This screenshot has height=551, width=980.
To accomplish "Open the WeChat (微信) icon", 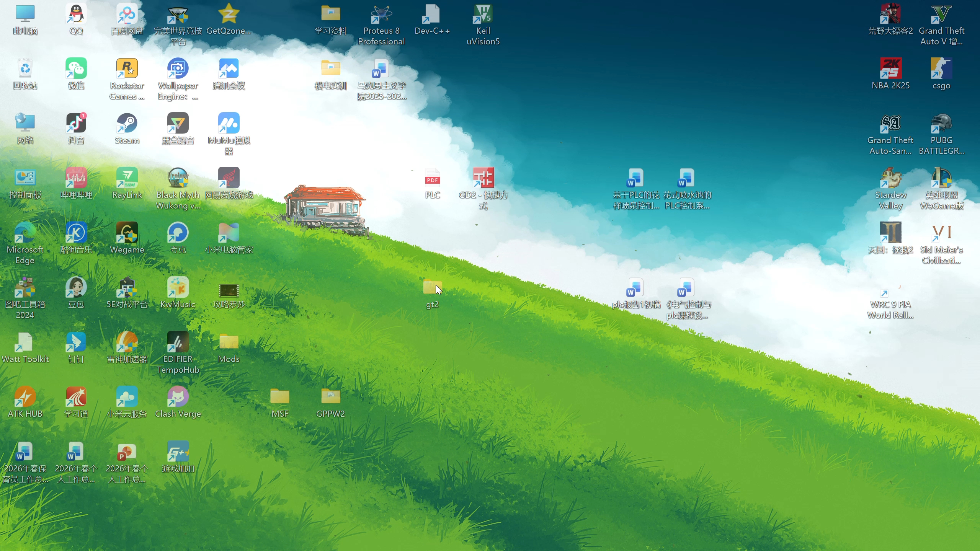I will [x=76, y=69].
